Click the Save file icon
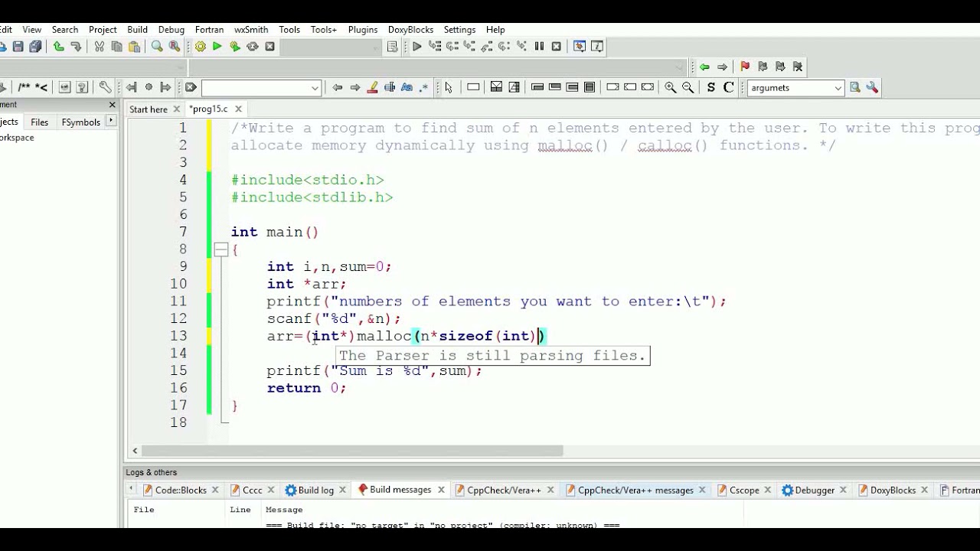 18,47
